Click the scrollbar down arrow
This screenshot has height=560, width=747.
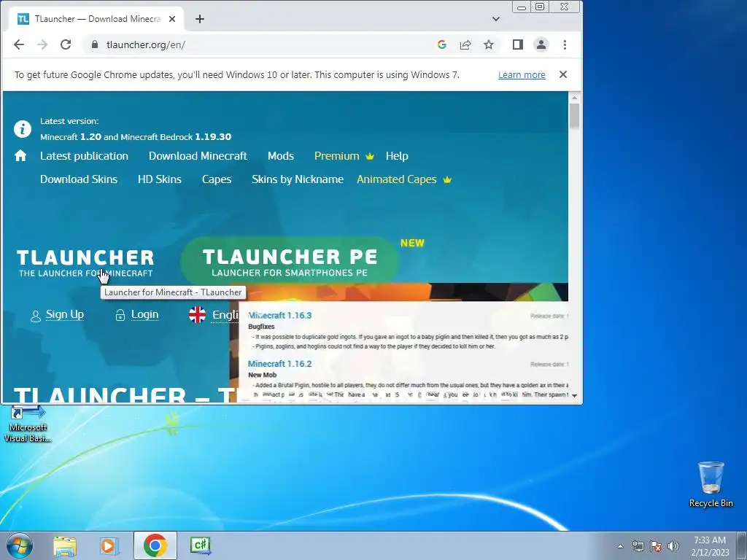coord(574,396)
